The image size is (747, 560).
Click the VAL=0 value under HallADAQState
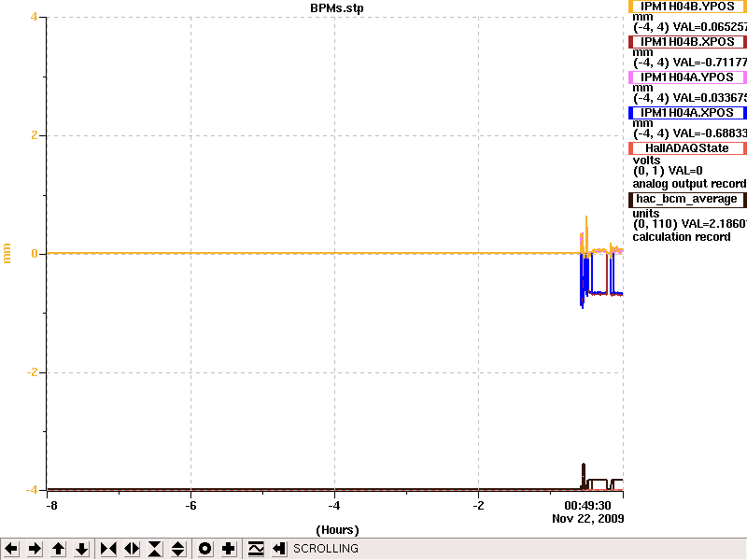click(686, 171)
